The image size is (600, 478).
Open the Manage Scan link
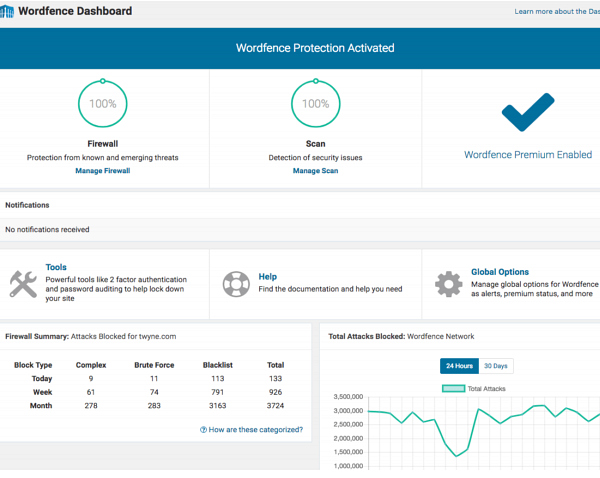click(315, 171)
